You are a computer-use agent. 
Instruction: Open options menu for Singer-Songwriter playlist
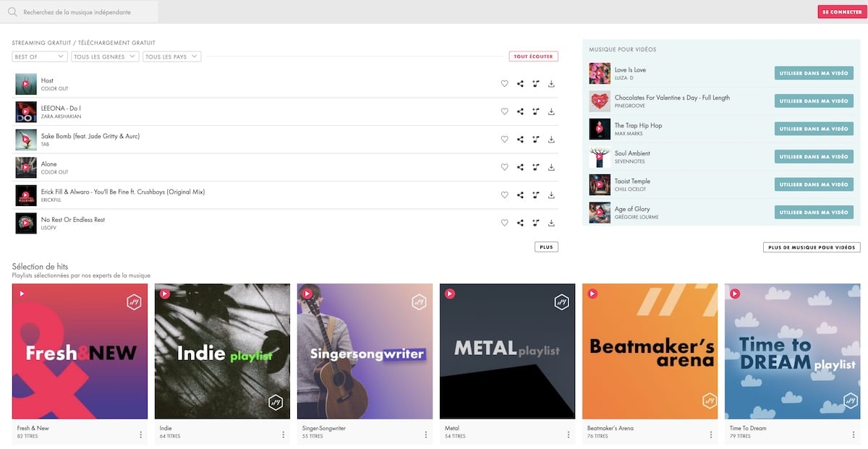pos(425,435)
